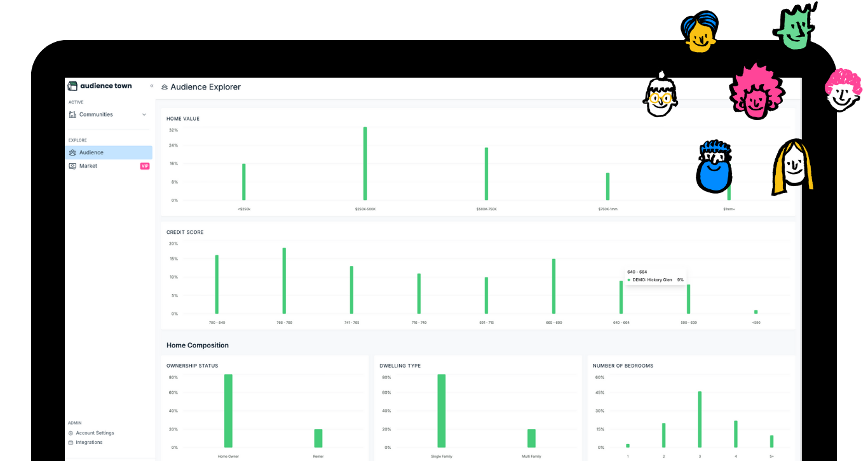Select the 766-780 bar in Credit Score
868x461 pixels.
pyautogui.click(x=284, y=279)
